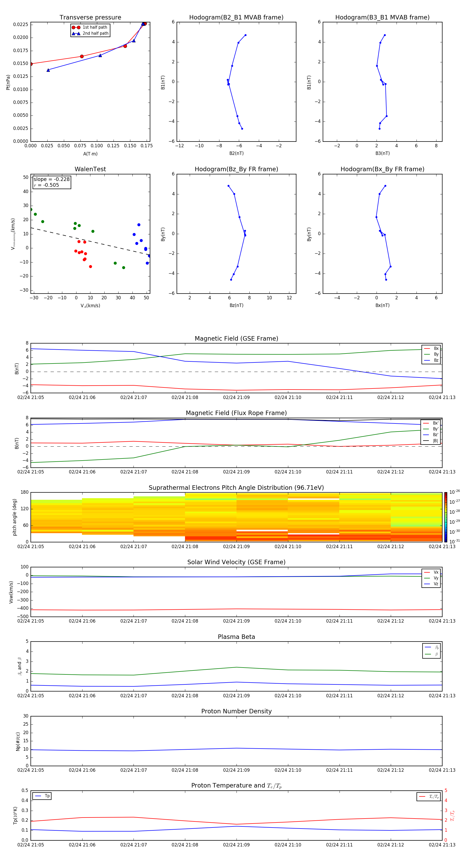Click '02/24 21:09' tick under Plasma Beta
This screenshot has height=868, width=473.
[236, 695]
